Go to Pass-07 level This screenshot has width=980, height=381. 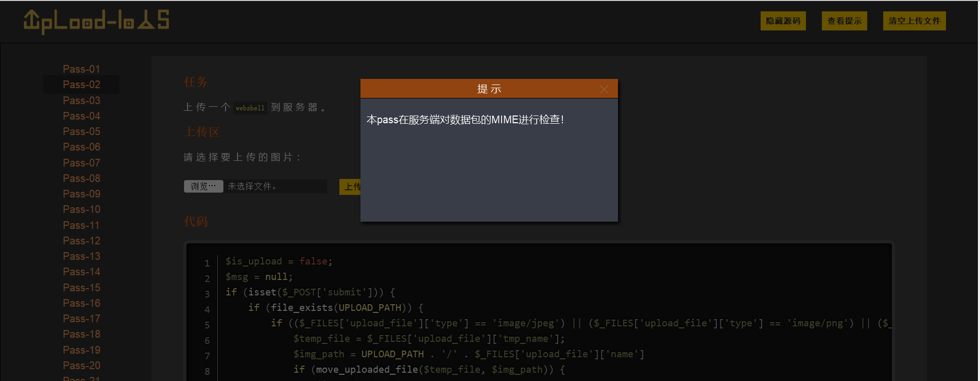point(81,163)
